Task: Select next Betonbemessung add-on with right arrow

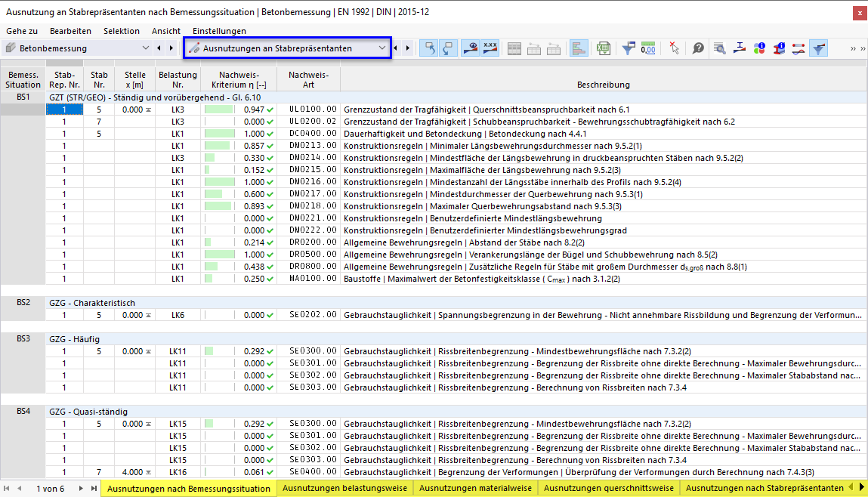Action: point(171,48)
